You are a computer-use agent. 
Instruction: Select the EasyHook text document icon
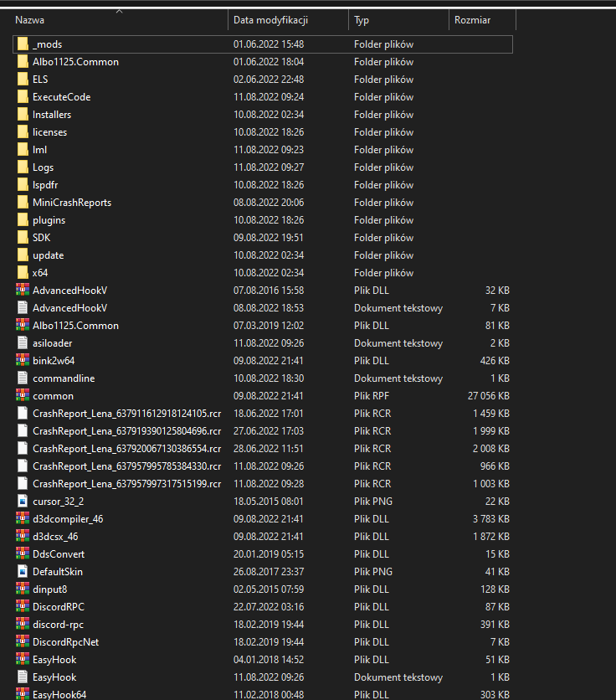(23, 677)
